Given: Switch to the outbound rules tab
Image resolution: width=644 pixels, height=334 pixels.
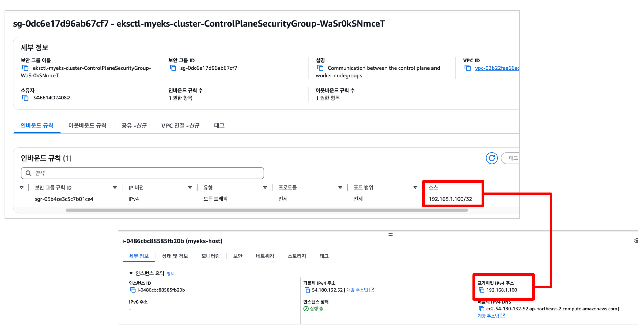Looking at the screenshot, I should 87,125.
